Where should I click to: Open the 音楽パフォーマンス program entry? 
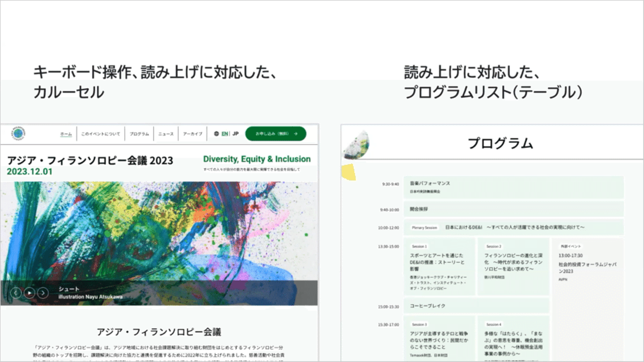pyautogui.click(x=513, y=187)
